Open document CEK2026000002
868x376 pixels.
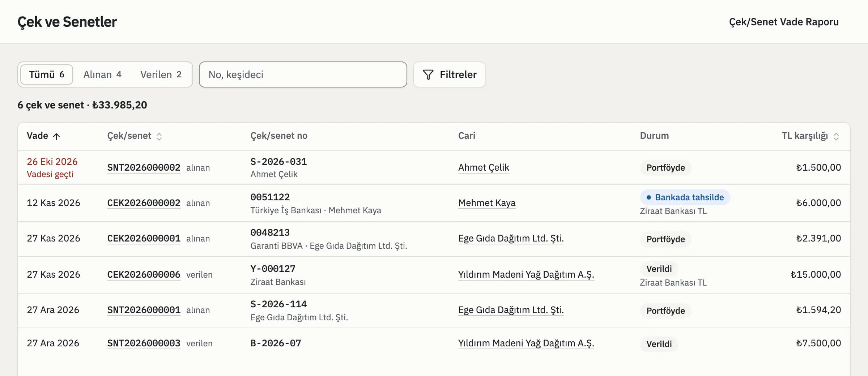point(144,203)
